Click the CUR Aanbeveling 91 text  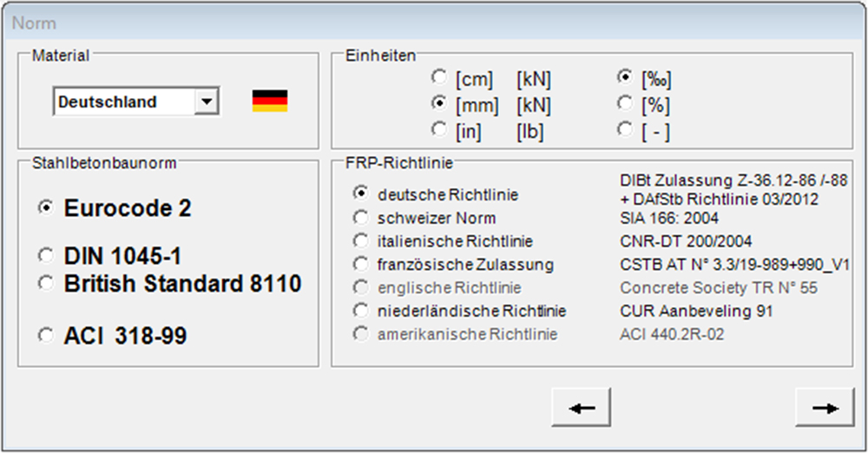pos(696,312)
